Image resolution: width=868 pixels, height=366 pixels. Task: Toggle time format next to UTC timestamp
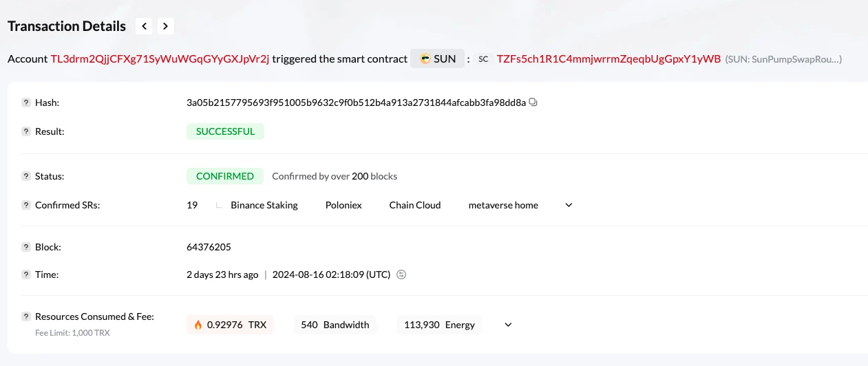401,274
